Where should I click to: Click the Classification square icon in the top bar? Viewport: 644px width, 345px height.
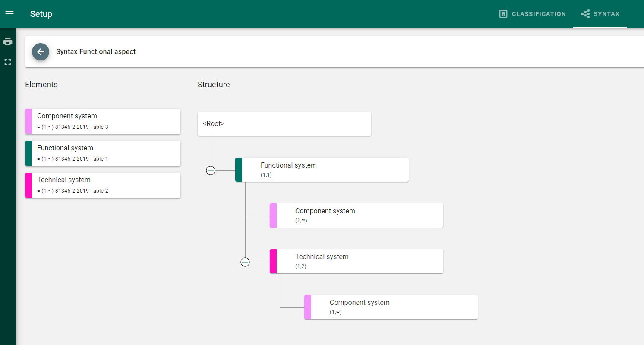click(503, 13)
